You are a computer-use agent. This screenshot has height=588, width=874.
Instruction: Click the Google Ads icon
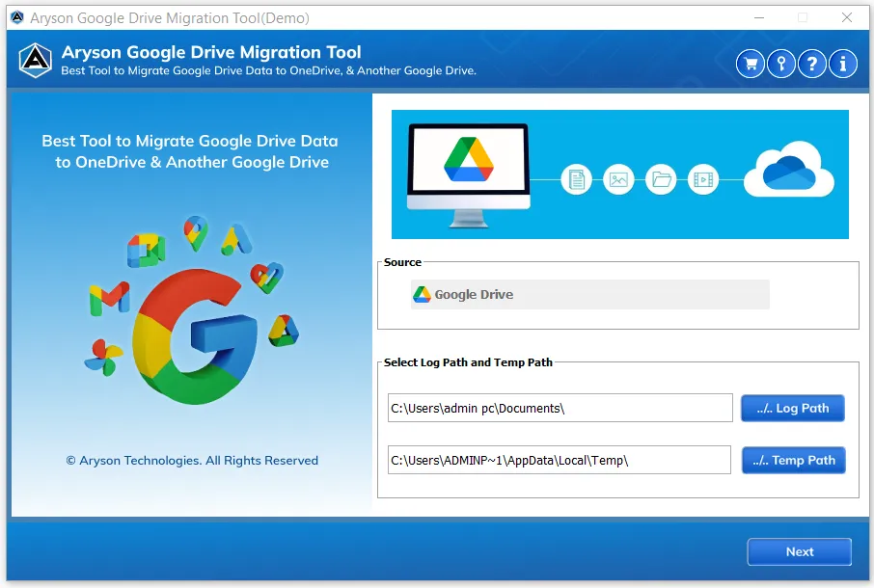[236, 240]
